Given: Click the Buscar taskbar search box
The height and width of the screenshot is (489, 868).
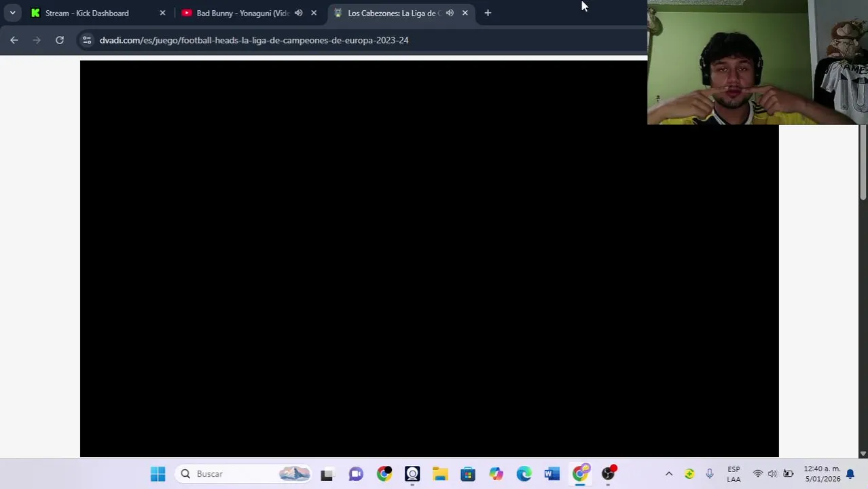Looking at the screenshot, I should point(245,473).
